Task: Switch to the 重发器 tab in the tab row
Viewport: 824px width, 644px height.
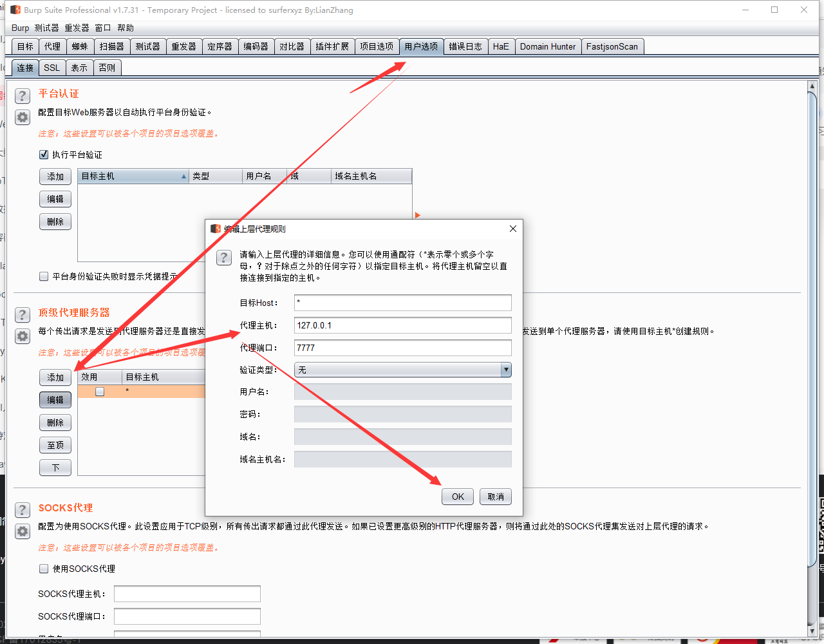Action: [183, 46]
